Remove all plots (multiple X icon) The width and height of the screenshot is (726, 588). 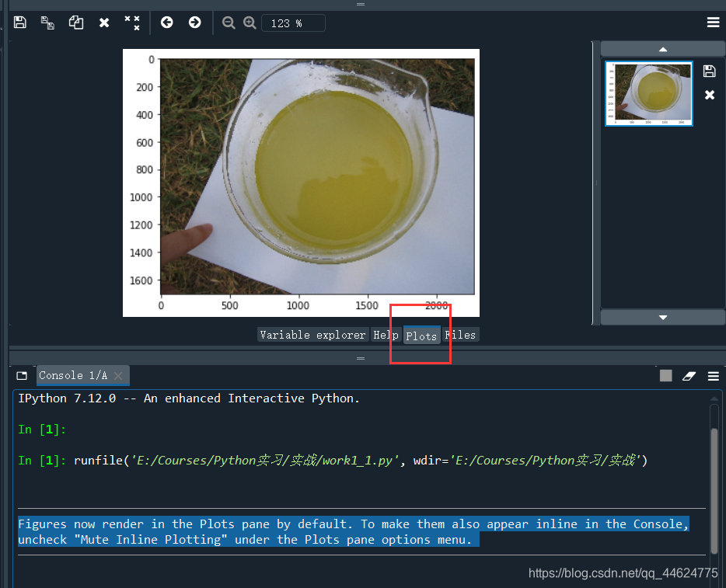[132, 23]
